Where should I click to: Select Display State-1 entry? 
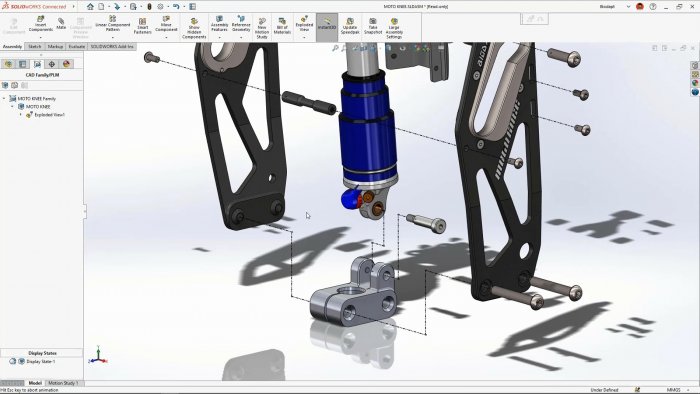point(41,361)
